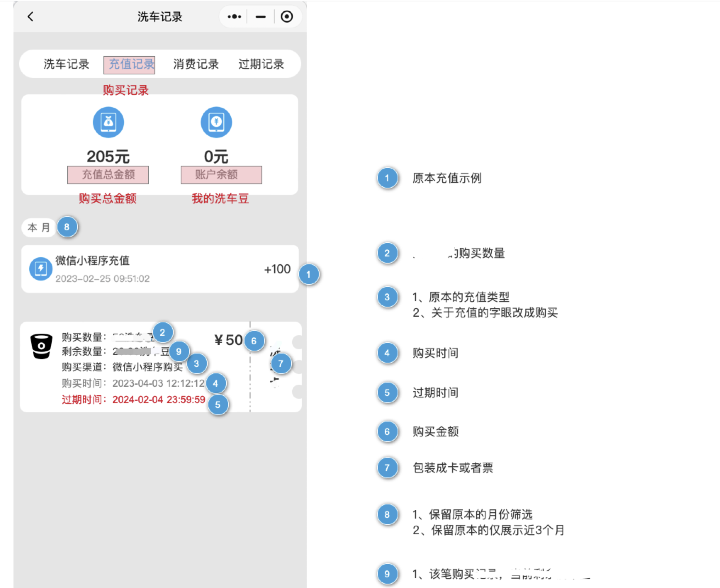The height and width of the screenshot is (588, 720).
Task: Click the red 我的洗车豆 annotation text
Action: pyautogui.click(x=220, y=198)
